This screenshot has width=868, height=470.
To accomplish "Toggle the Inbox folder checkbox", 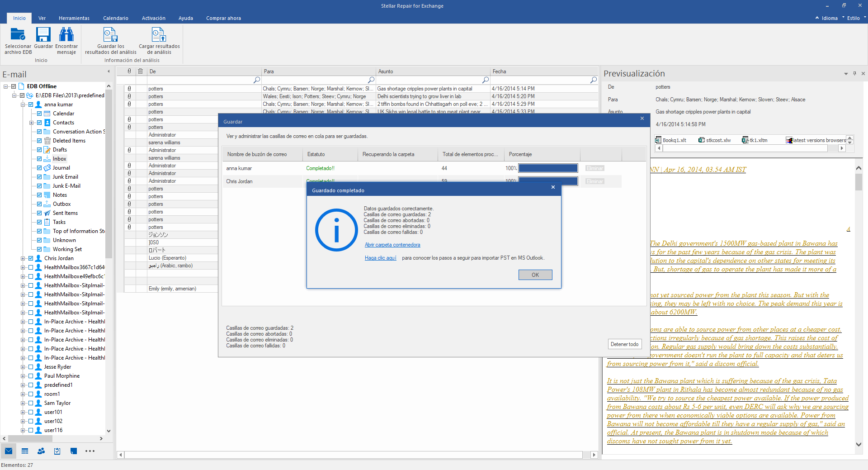I will (x=39, y=159).
